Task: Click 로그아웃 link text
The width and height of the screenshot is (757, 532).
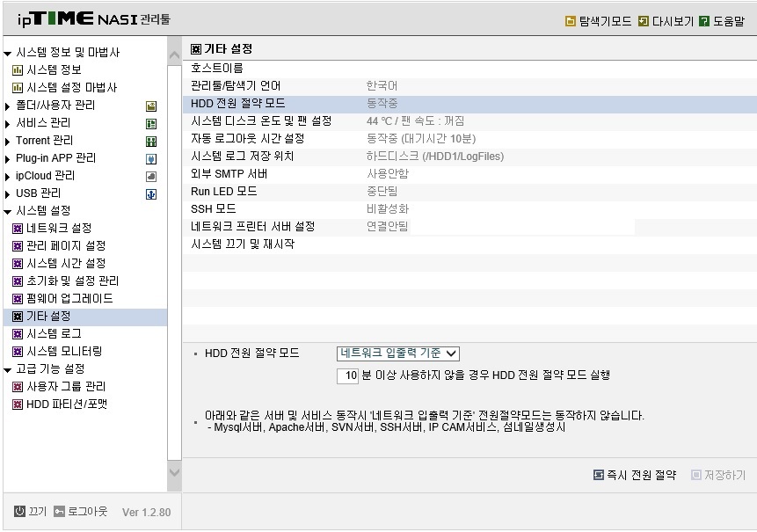Action: (x=87, y=511)
